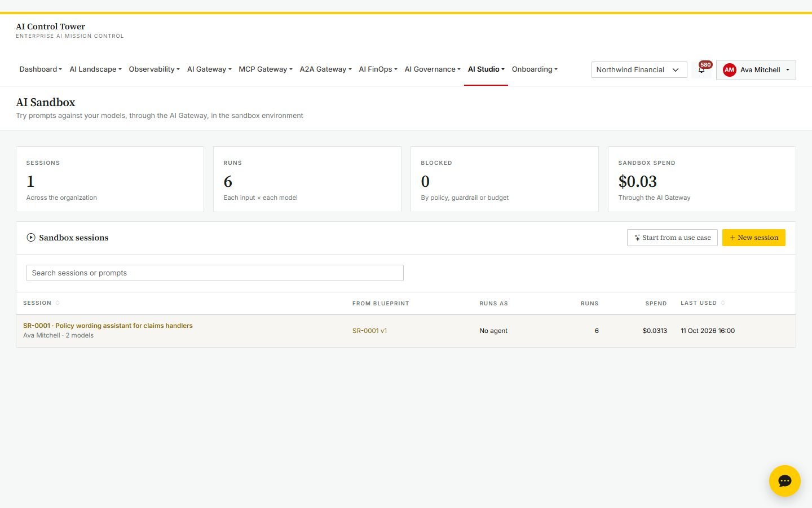Click the AM user avatar

point(729,70)
